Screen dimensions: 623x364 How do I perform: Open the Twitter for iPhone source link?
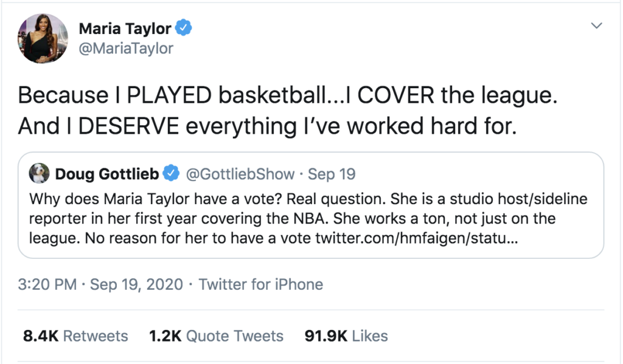click(x=260, y=284)
